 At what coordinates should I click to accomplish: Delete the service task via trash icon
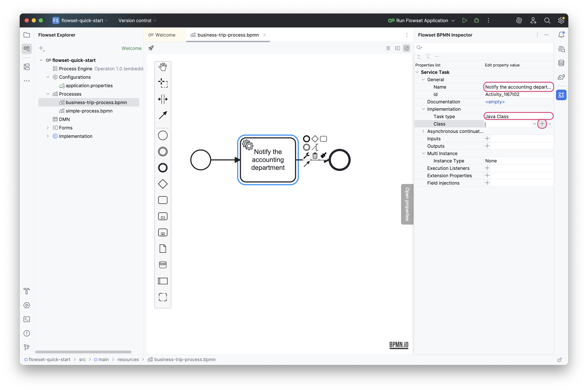315,156
